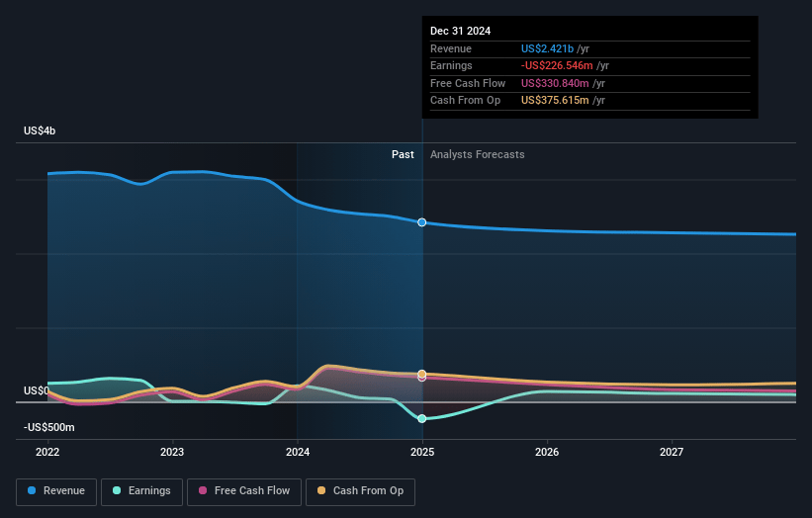The image size is (812, 518).
Task: Click the cash from op value US$375.615m
Action: point(555,101)
